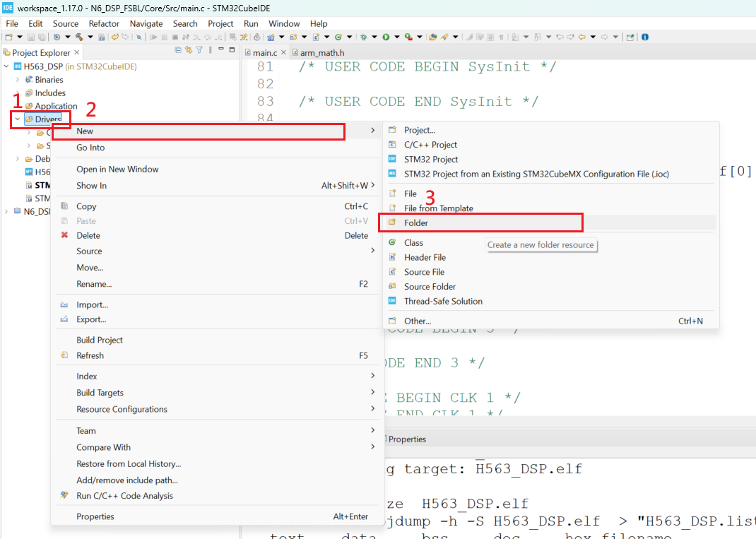Open the build hammer dropdown arrow
The height and width of the screenshot is (539, 756).
(90, 37)
